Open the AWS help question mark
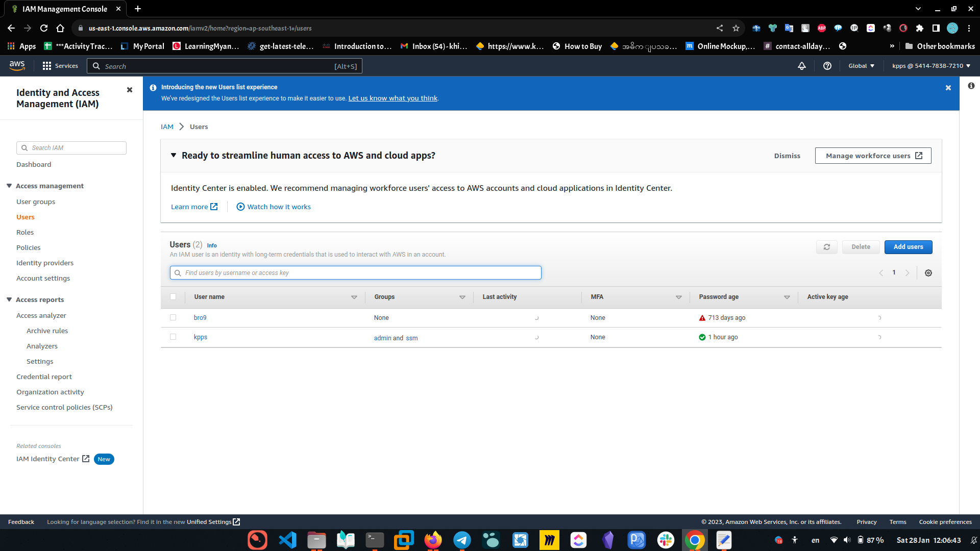Viewport: 980px width, 551px height. click(x=827, y=66)
